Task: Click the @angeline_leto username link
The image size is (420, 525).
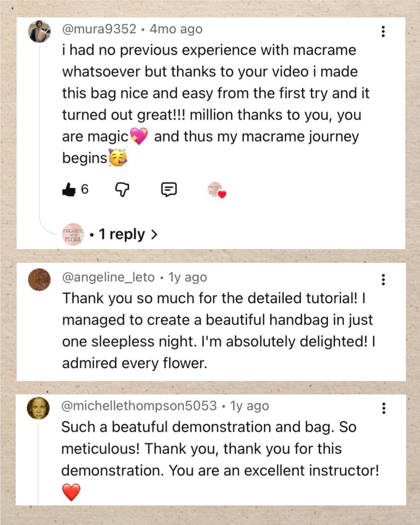Action: coord(108,277)
